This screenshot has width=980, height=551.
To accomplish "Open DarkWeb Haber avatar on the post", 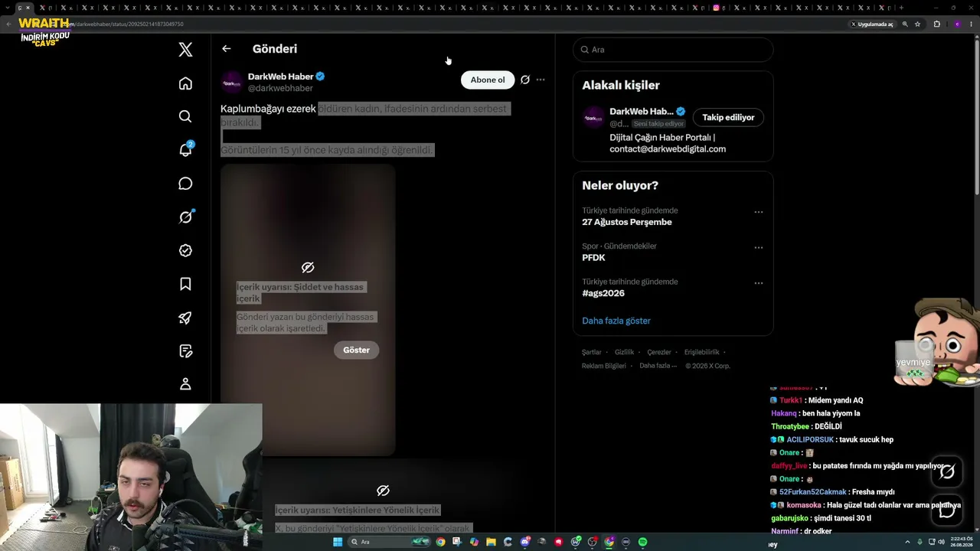I will click(x=232, y=83).
